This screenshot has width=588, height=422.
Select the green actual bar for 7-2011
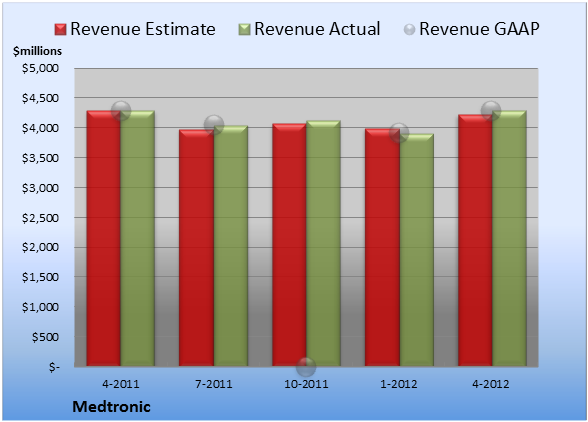pyautogui.click(x=231, y=246)
